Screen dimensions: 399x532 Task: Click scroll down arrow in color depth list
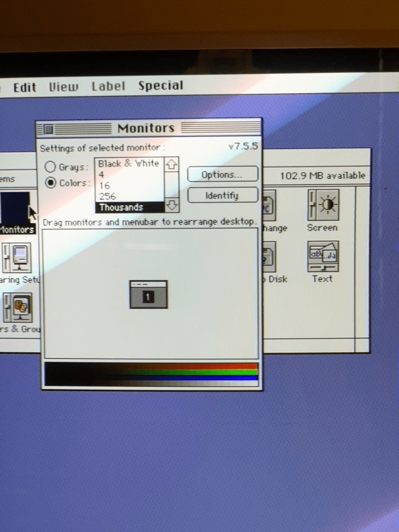171,205
